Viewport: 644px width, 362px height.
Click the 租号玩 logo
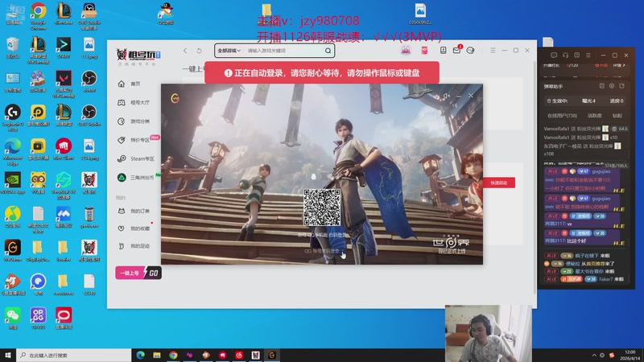(x=138, y=56)
